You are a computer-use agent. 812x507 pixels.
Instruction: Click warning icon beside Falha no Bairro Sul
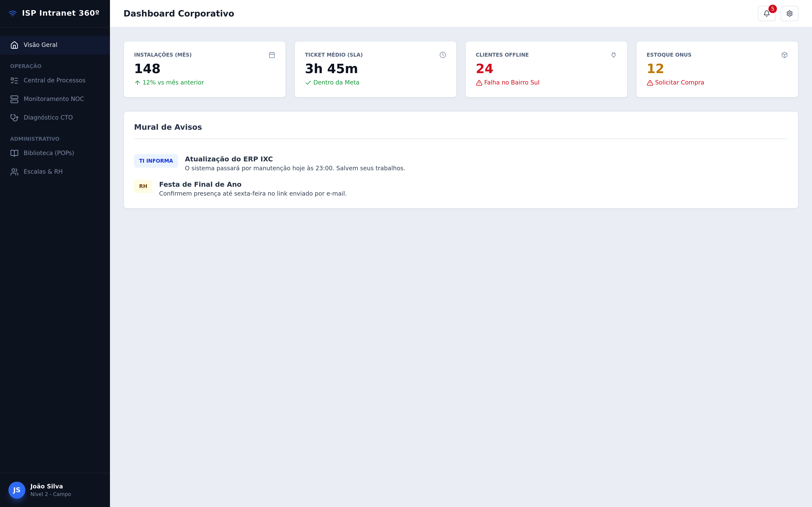[x=479, y=83]
